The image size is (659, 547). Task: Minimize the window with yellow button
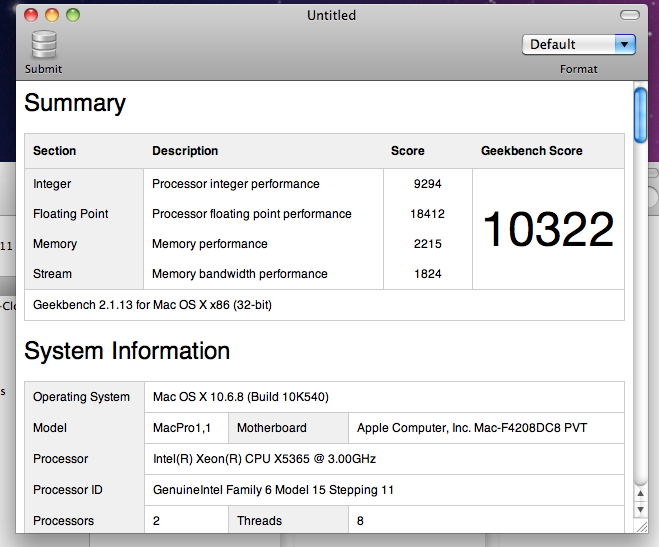(52, 15)
